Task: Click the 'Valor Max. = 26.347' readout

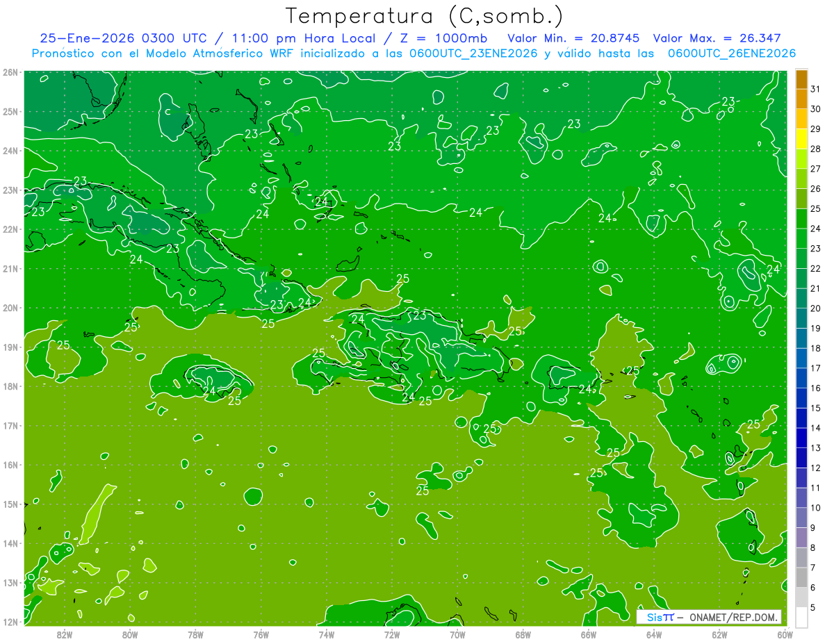Action: click(718, 38)
